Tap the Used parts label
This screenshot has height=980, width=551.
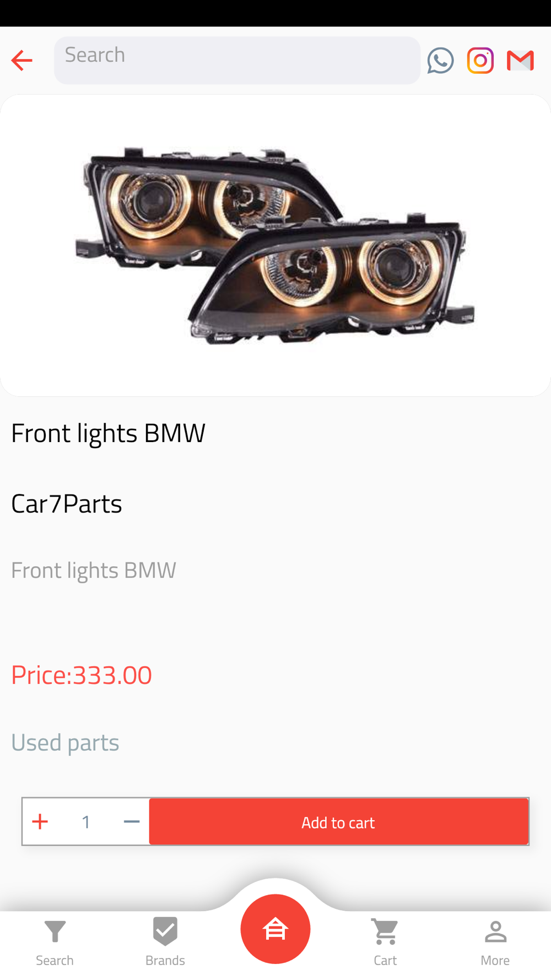pyautogui.click(x=65, y=742)
